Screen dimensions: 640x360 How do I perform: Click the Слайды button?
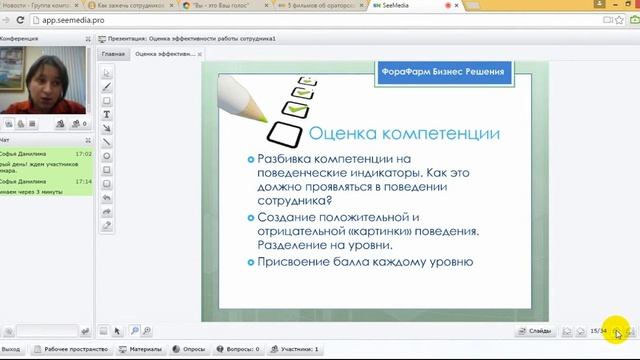tap(535, 331)
